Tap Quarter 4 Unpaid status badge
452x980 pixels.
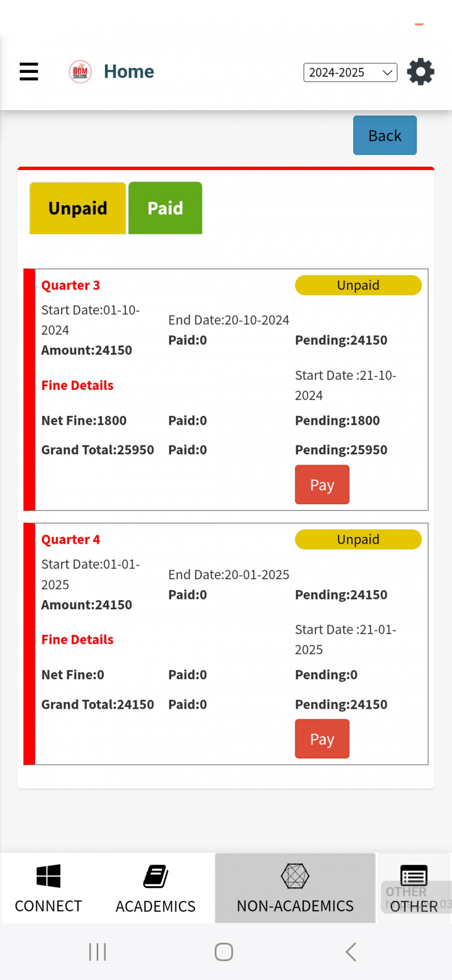(358, 540)
